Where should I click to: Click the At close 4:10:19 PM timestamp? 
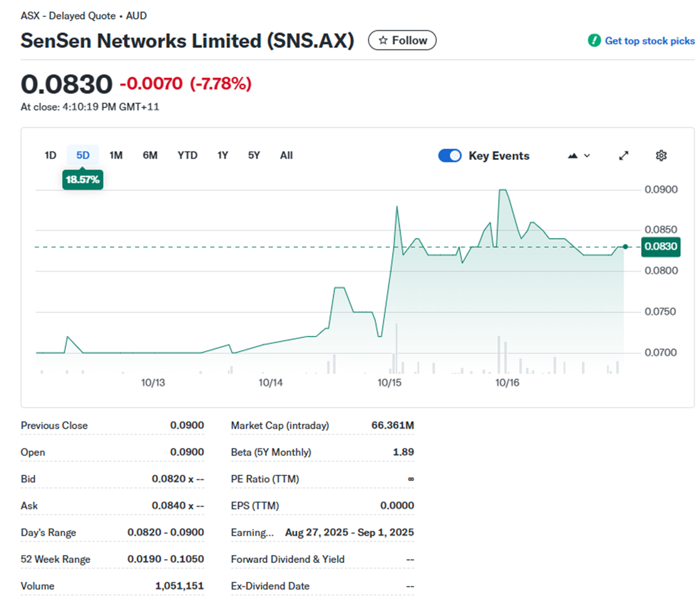click(90, 107)
